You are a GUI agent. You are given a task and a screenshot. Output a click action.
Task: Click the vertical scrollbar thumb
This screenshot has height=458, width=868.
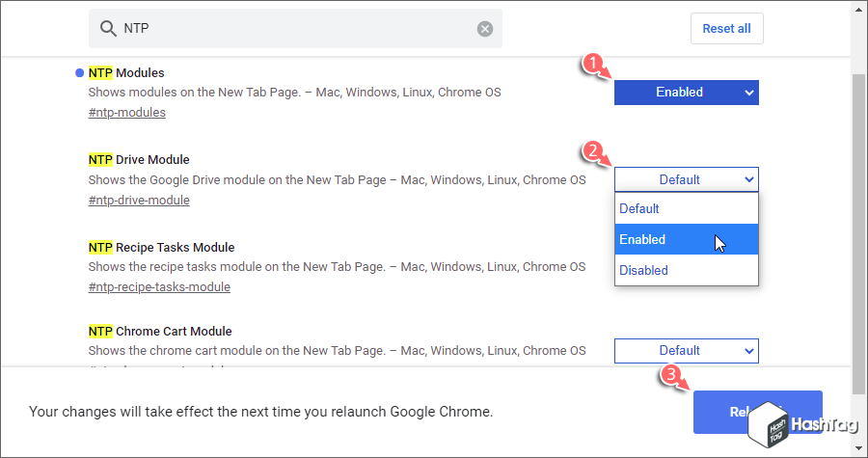(858, 232)
